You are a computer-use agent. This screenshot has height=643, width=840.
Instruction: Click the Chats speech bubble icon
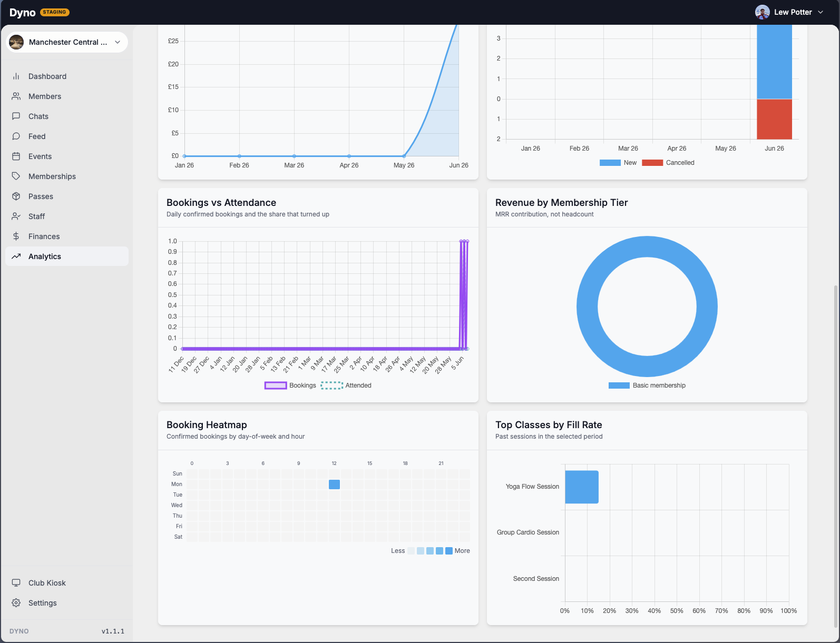click(x=16, y=116)
